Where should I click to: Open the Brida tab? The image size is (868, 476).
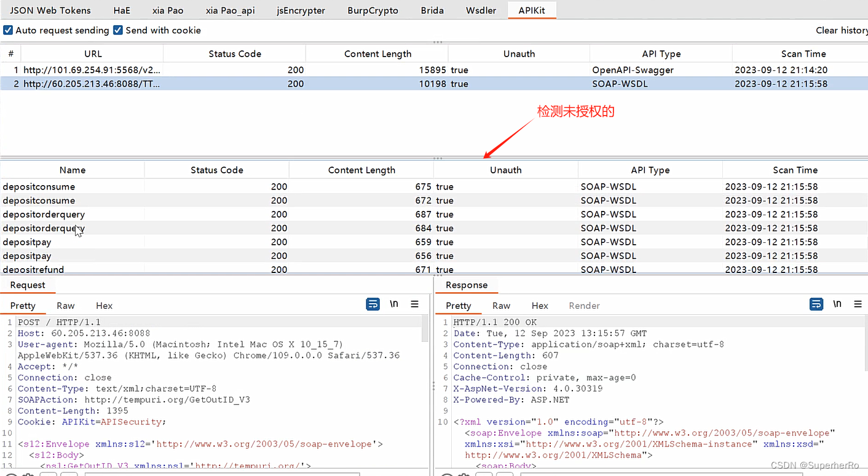click(x=432, y=10)
